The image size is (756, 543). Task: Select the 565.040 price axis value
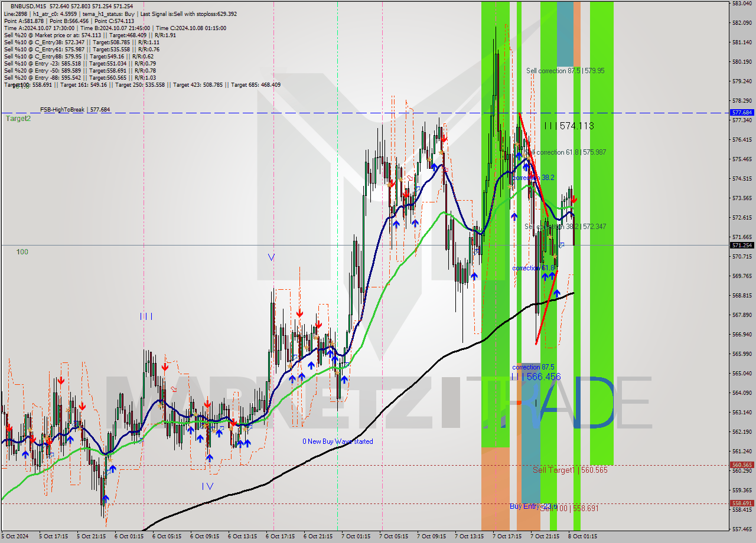pos(742,373)
